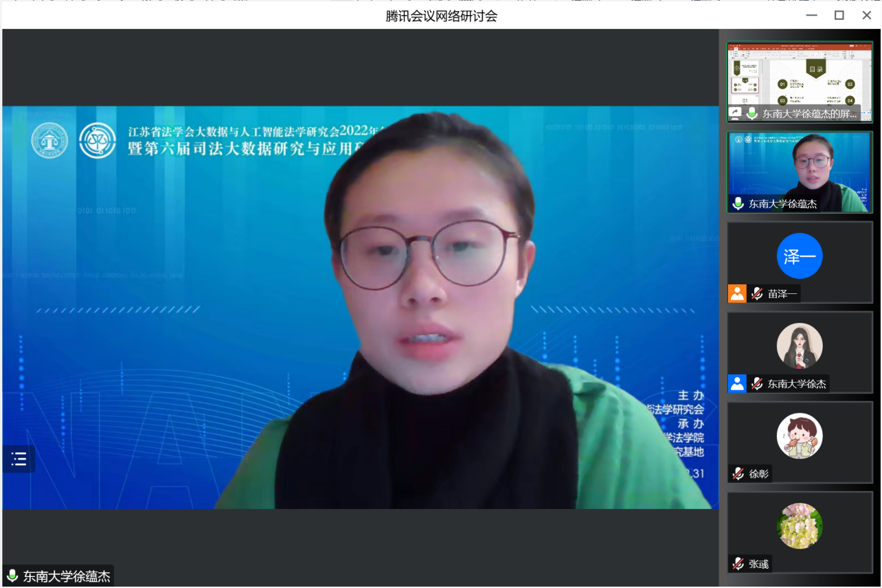Click the orange host icon beside 苗泽一
The image size is (882, 588).
click(737, 294)
